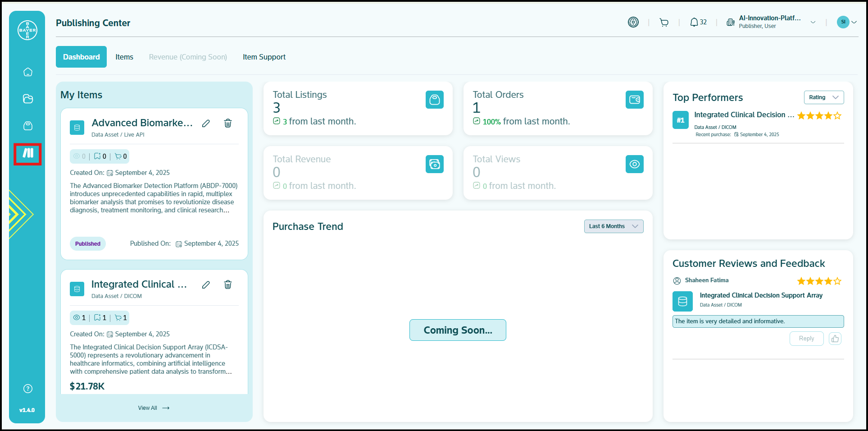Click the Bayer logo in sidebar
This screenshot has height=431, width=868.
[x=27, y=30]
